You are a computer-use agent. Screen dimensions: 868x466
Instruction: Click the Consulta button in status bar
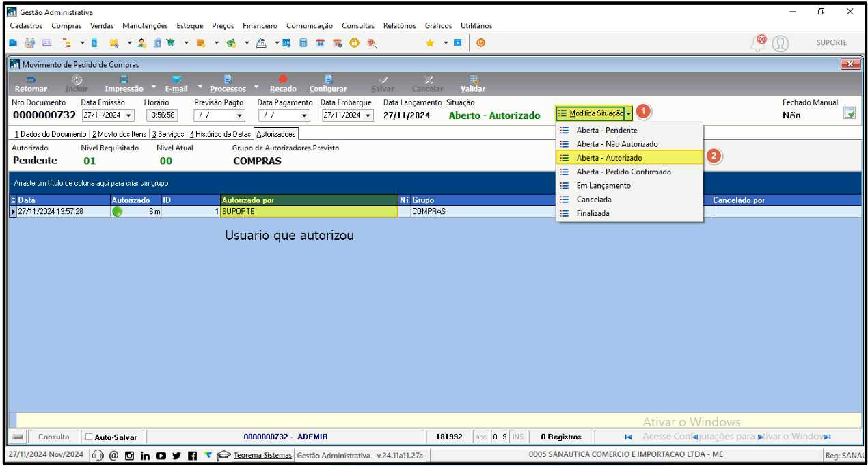click(53, 437)
